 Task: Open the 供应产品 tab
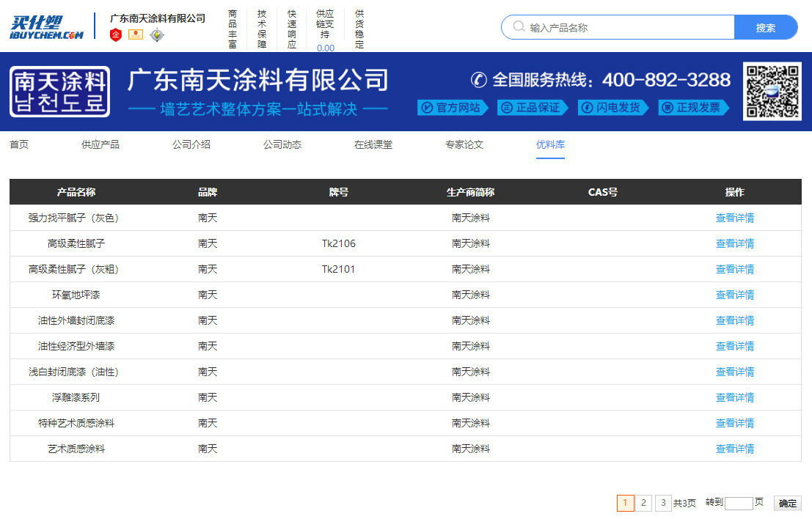(x=100, y=145)
